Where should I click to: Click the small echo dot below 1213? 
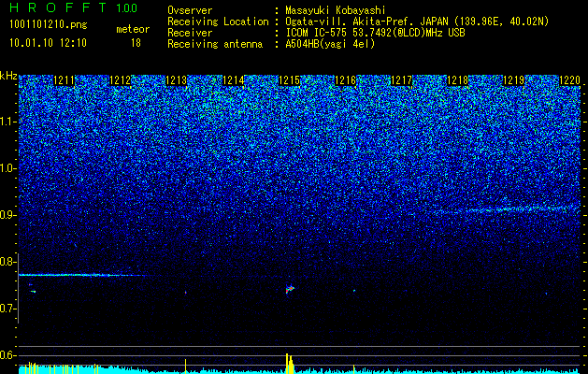pos(185,292)
